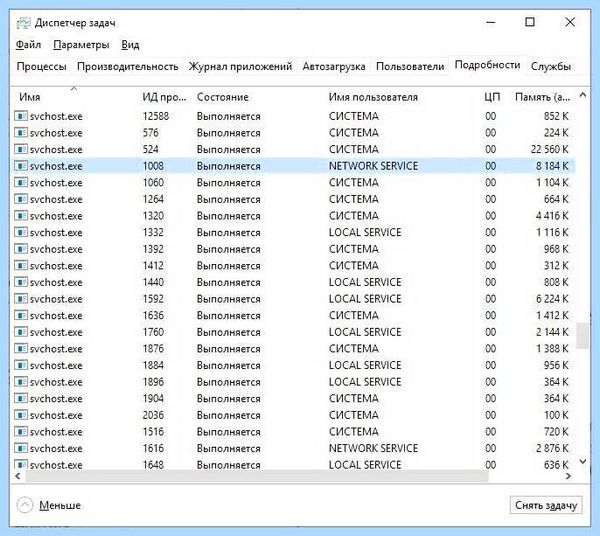Image resolution: width=600 pixels, height=536 pixels.
Task: Click the horizontal scrollbar left arrow
Action: click(18, 476)
